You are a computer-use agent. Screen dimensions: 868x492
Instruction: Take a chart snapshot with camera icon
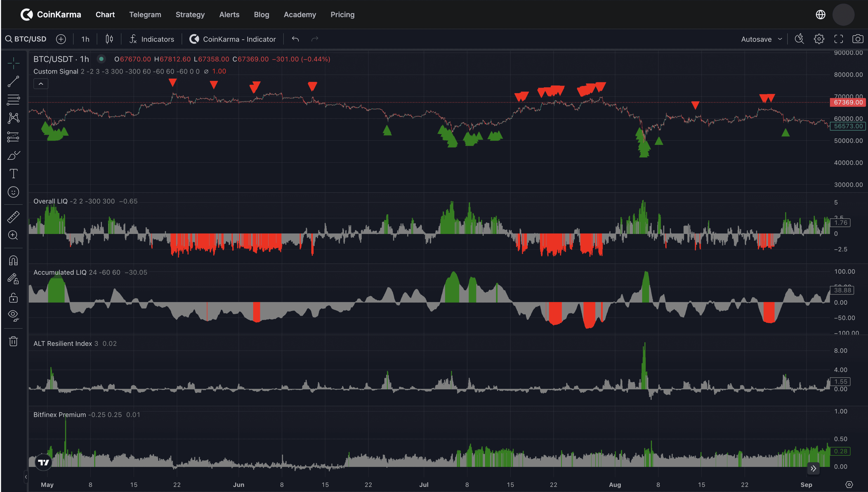[858, 39]
